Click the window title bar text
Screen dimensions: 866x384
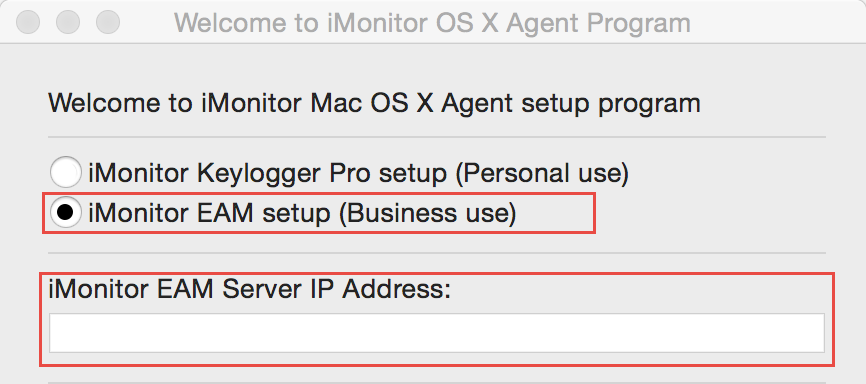[432, 23]
